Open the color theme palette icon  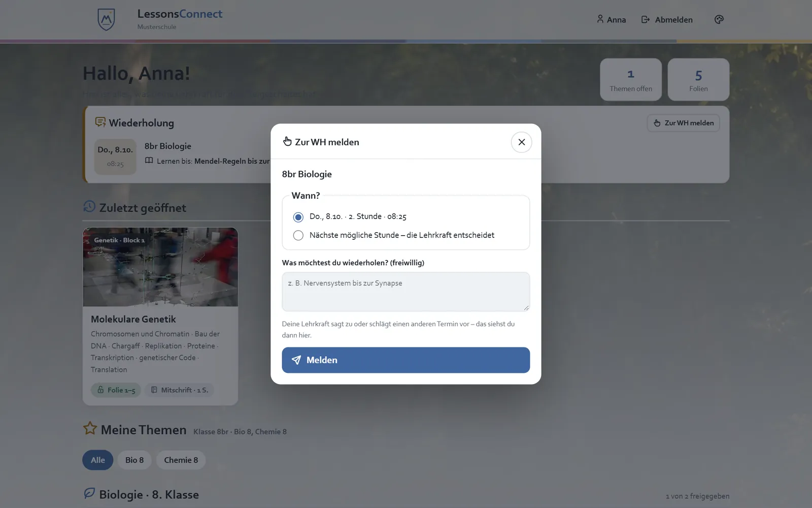(x=719, y=19)
